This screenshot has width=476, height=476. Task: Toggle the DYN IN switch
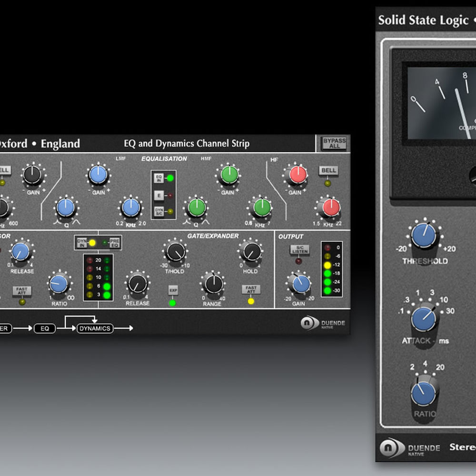[x=82, y=243]
